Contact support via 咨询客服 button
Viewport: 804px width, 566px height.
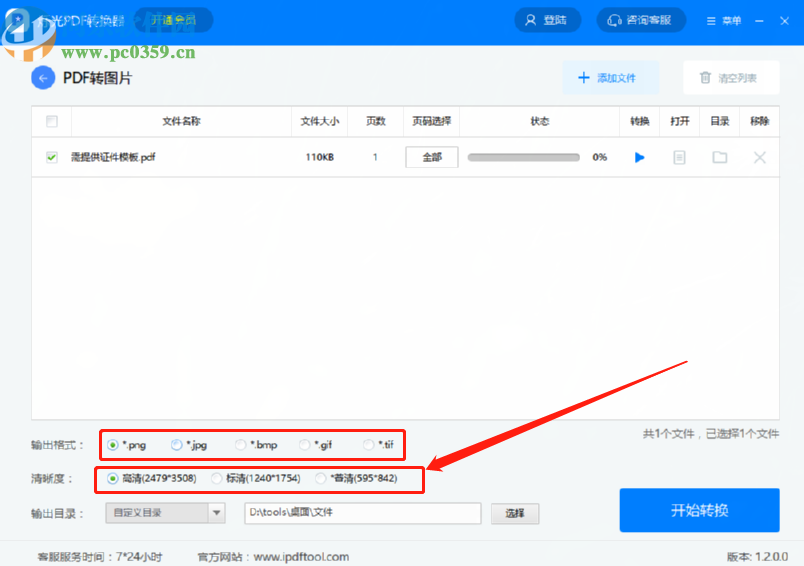(x=641, y=20)
